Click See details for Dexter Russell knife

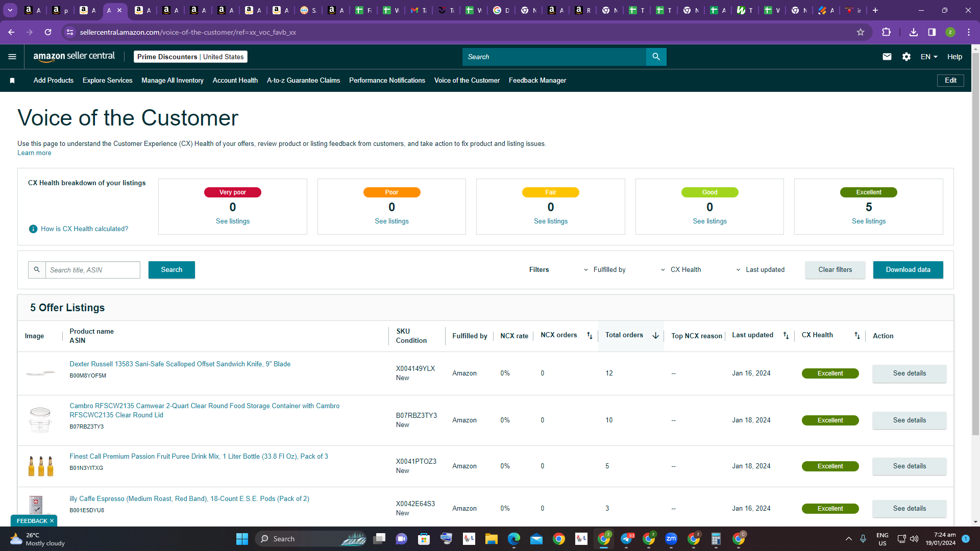910,373
